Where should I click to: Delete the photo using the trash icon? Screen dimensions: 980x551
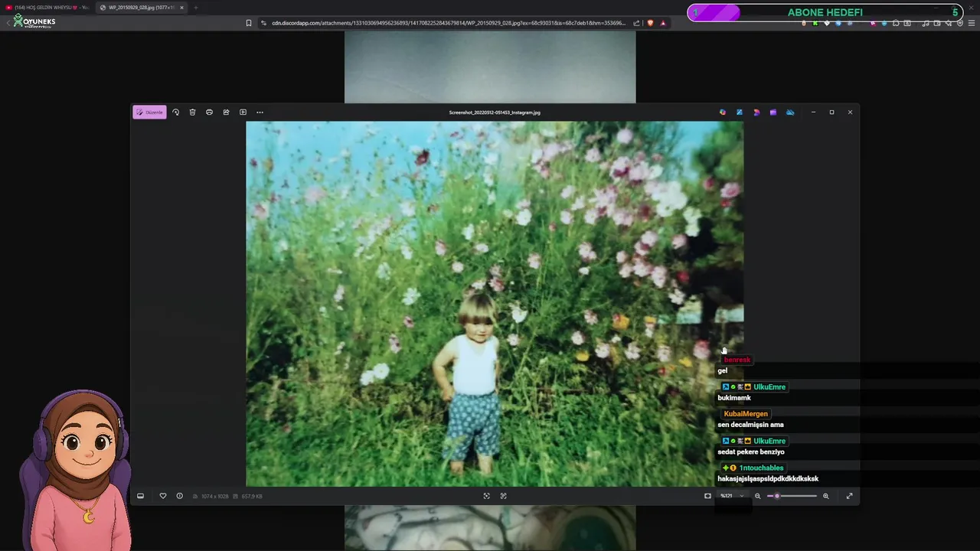192,112
